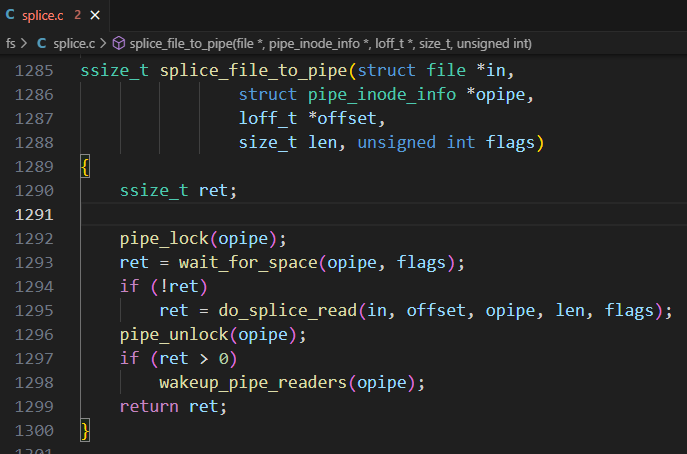Click pipe_unlock call on line 1296

pos(174,335)
